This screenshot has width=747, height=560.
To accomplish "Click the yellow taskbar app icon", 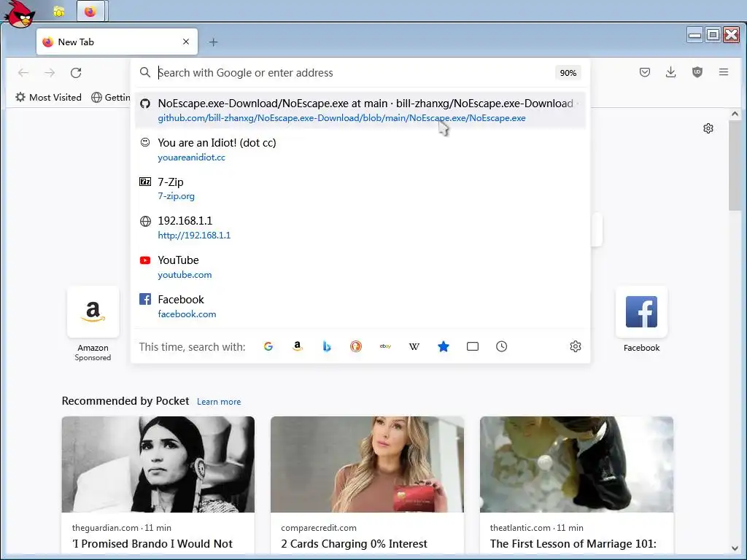I will pyautogui.click(x=58, y=12).
